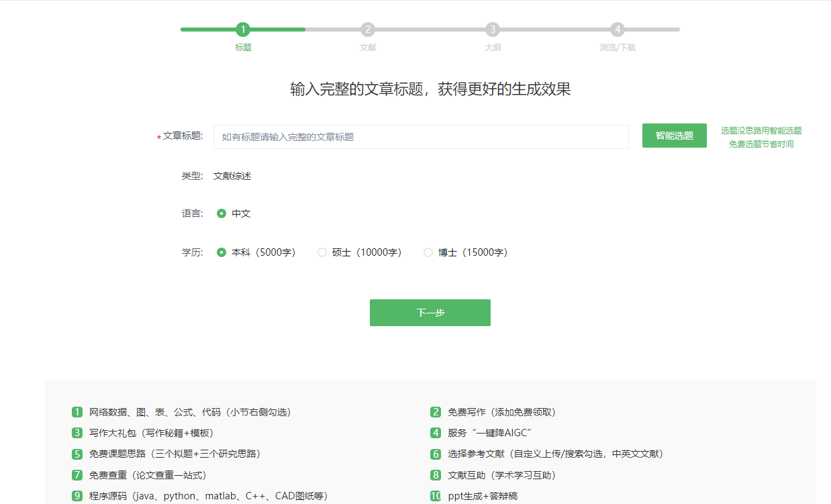Click the 免费写作（添加免费领取）item

(x=500, y=412)
